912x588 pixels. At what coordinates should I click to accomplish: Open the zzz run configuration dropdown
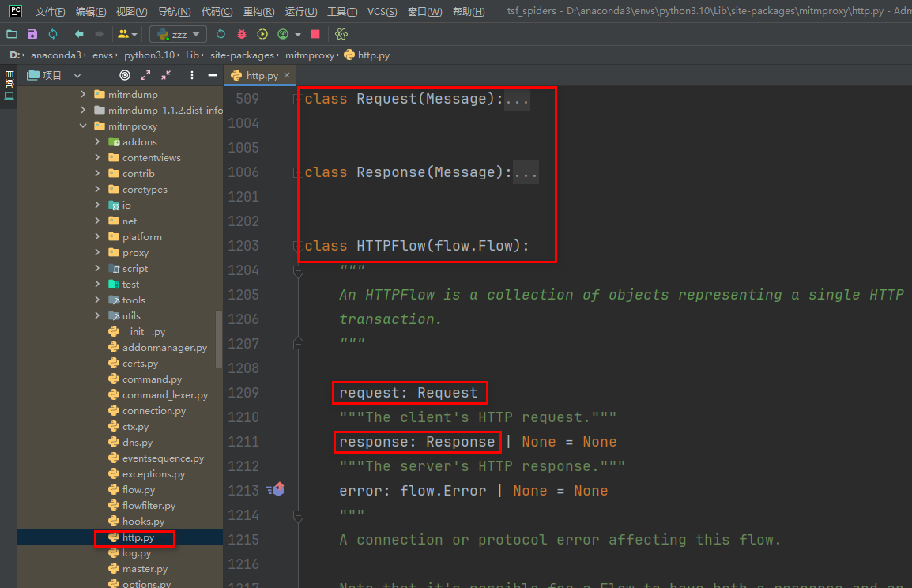[x=195, y=34]
